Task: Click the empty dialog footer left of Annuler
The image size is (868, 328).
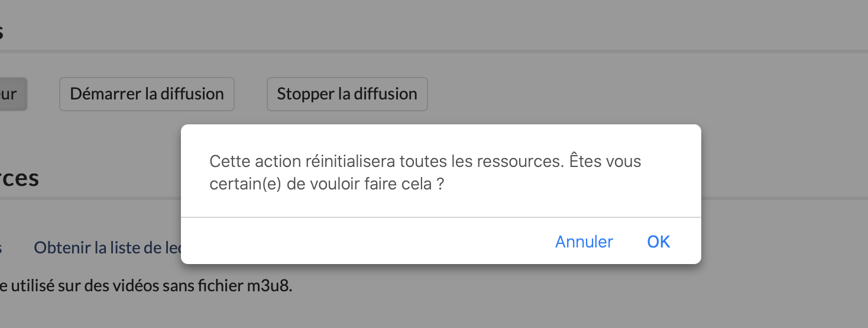Action: (x=355, y=242)
